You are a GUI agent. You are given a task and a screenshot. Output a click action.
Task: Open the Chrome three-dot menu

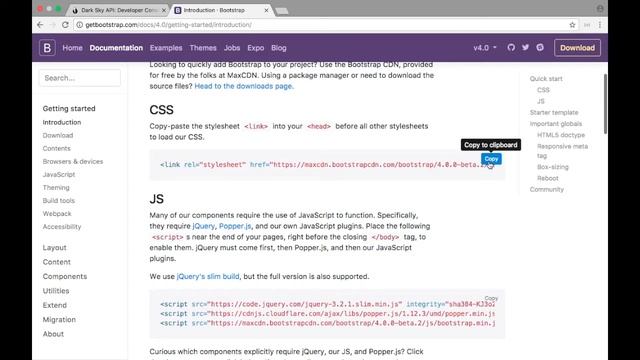coord(600,25)
